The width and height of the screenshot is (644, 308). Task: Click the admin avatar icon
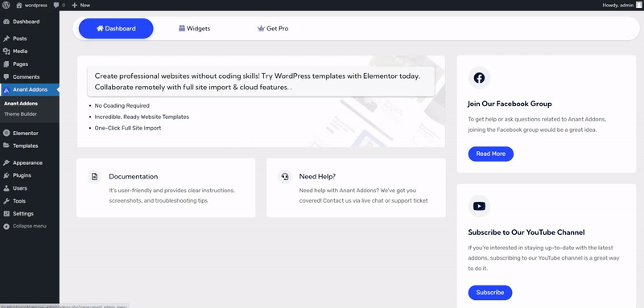pyautogui.click(x=638, y=5)
